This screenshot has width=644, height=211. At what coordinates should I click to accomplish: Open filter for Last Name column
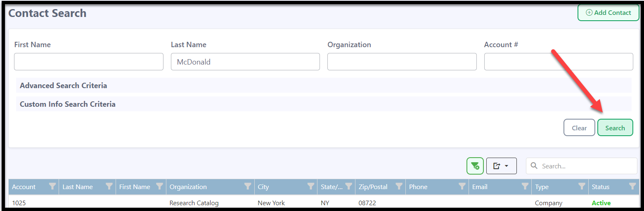[x=109, y=187]
